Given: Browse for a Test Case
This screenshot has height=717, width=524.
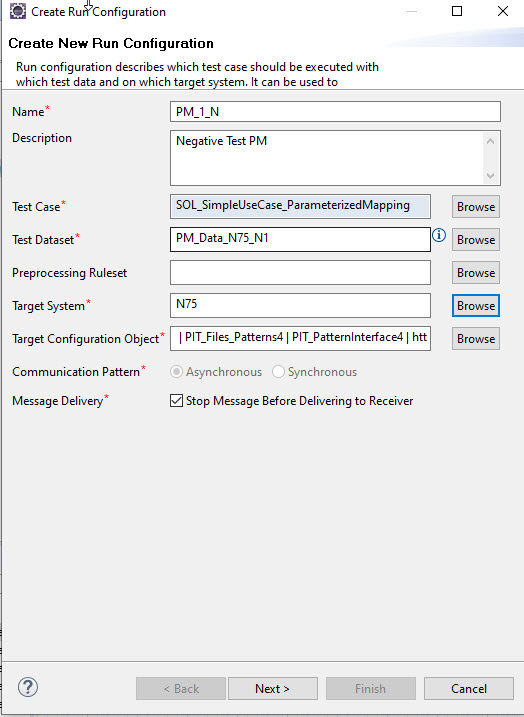Looking at the screenshot, I should tap(476, 207).
